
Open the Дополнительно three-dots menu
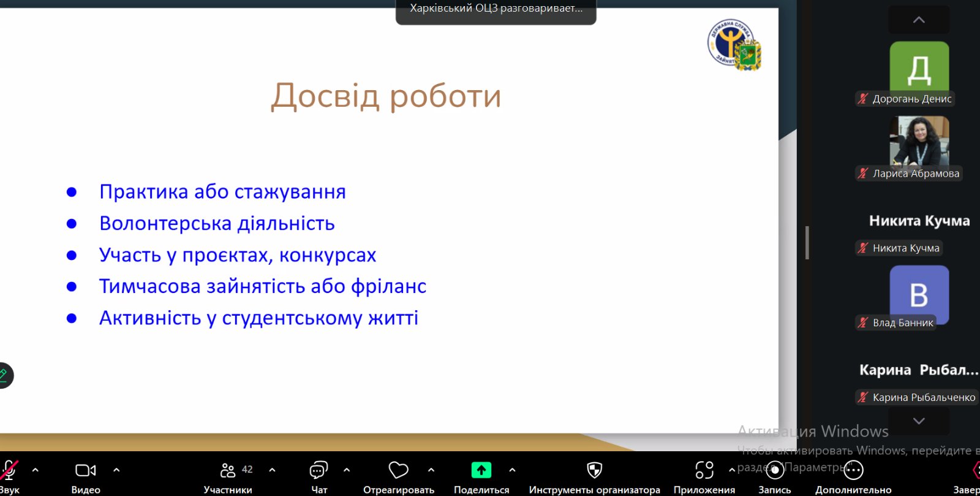point(853,470)
